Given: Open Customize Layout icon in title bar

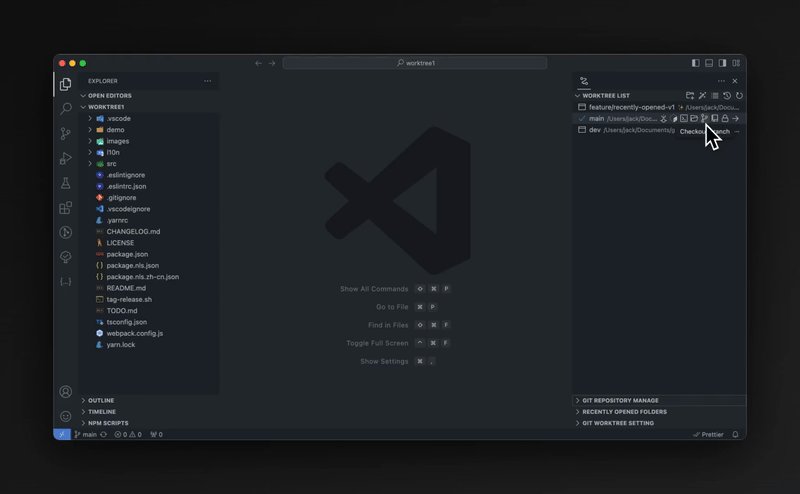Looking at the screenshot, I should point(736,63).
